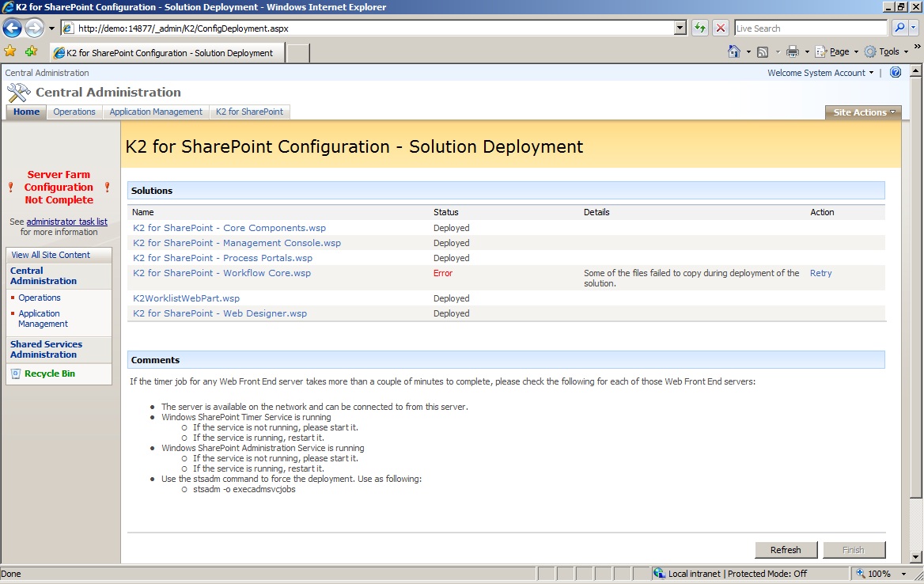Select the K2 for SharePoint tab

(249, 112)
